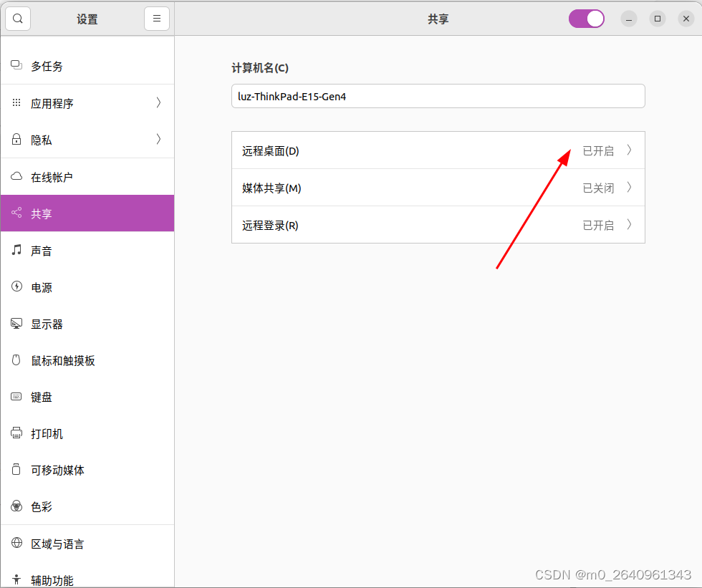Select 色彩 label in sidebar
The image size is (702, 588).
click(x=42, y=507)
